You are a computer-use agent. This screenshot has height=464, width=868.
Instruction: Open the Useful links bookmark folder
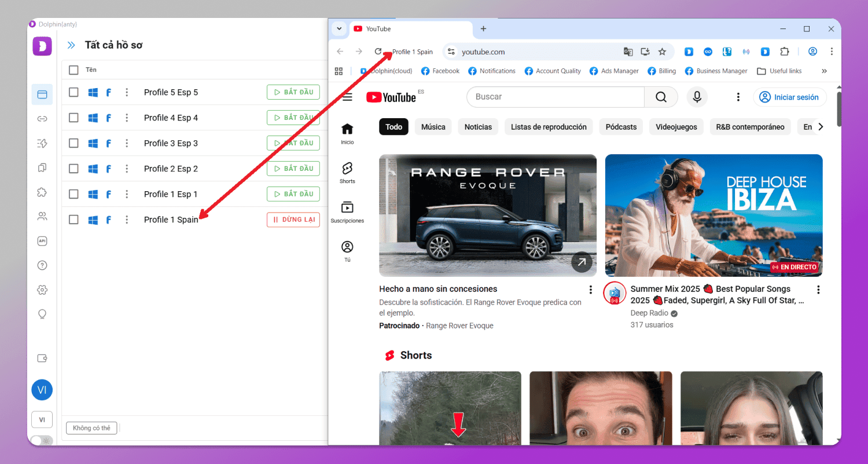point(779,71)
